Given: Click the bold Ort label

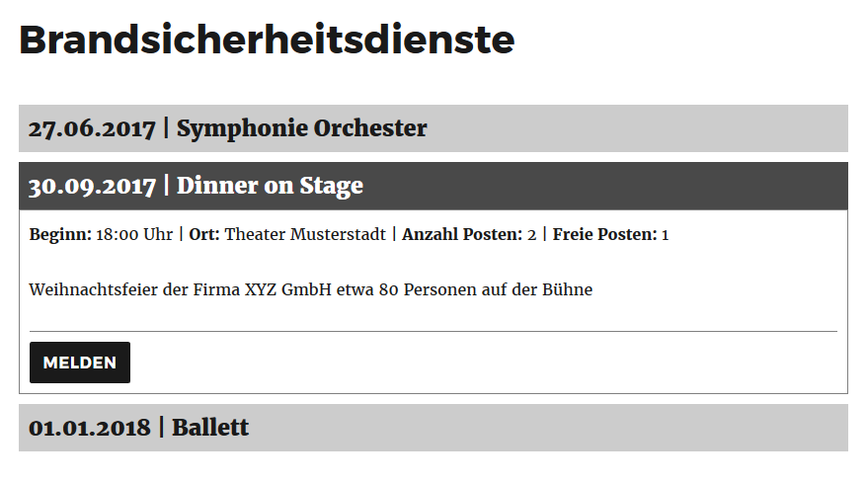Looking at the screenshot, I should point(204,235).
